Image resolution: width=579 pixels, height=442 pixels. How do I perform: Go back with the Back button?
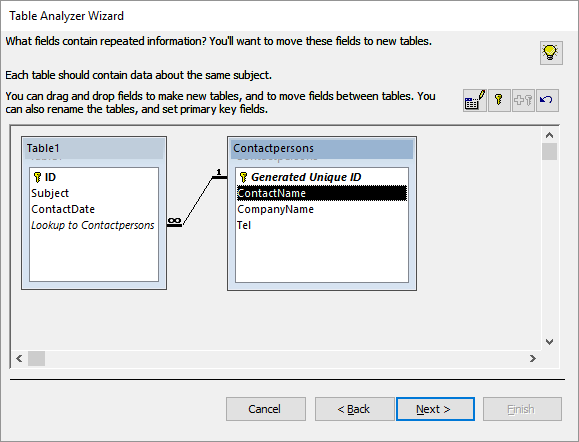click(354, 409)
